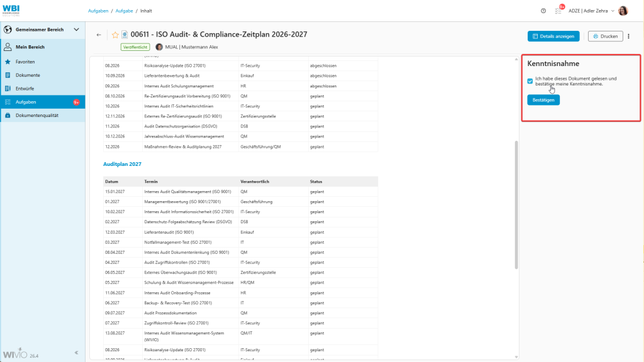Viewport: 644px width, 362px height.
Task: Click the Audit Datenschutzorganisation (DSGVO) entry
Action: [180, 126]
